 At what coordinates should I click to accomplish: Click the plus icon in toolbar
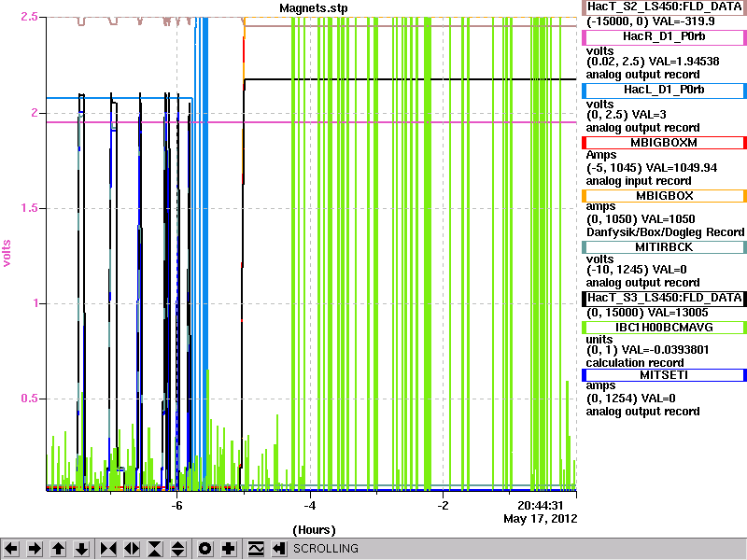229,549
